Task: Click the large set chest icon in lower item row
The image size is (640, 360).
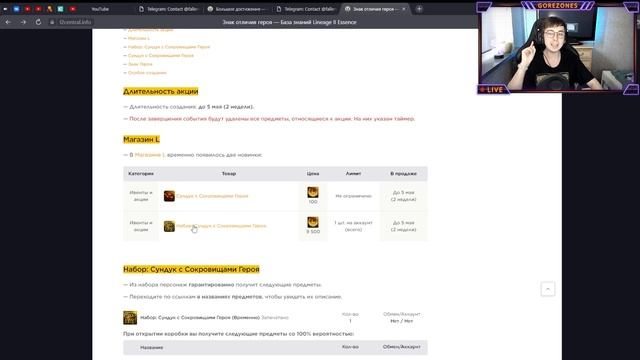Action: (130, 318)
